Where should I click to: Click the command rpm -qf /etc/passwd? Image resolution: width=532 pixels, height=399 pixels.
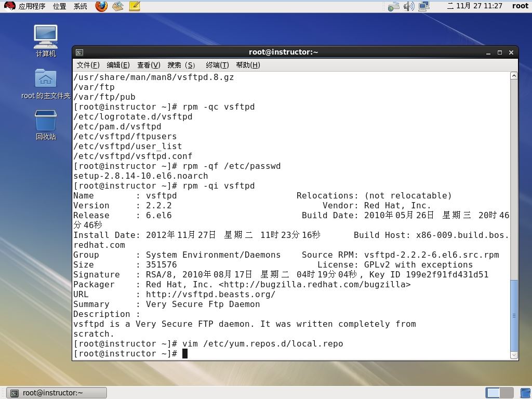tap(231, 166)
